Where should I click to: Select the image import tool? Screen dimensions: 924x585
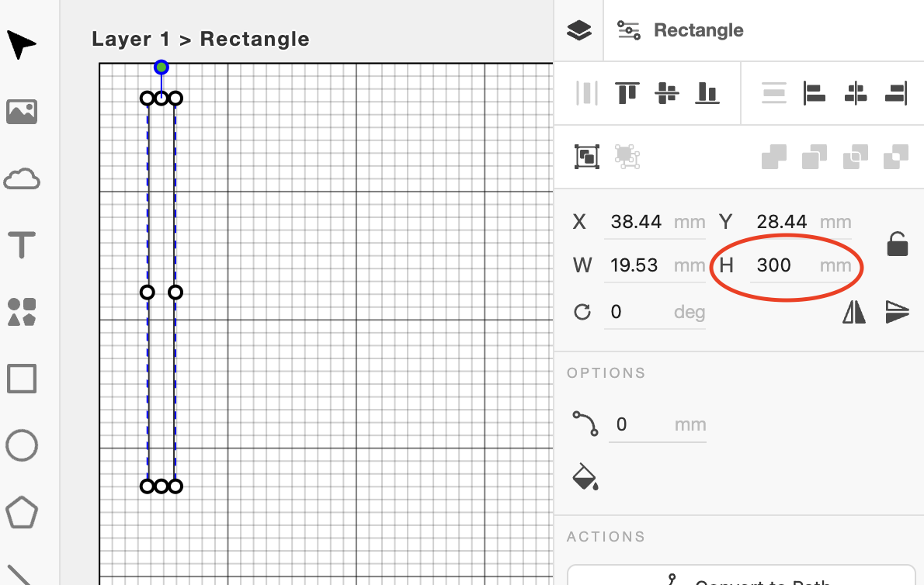22,112
